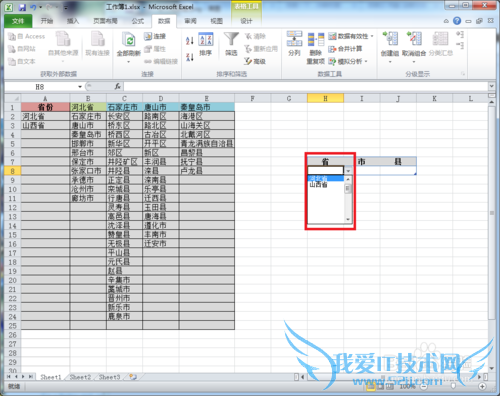Click the Name Box showing H8
The image size is (500, 396).
(x=40, y=87)
